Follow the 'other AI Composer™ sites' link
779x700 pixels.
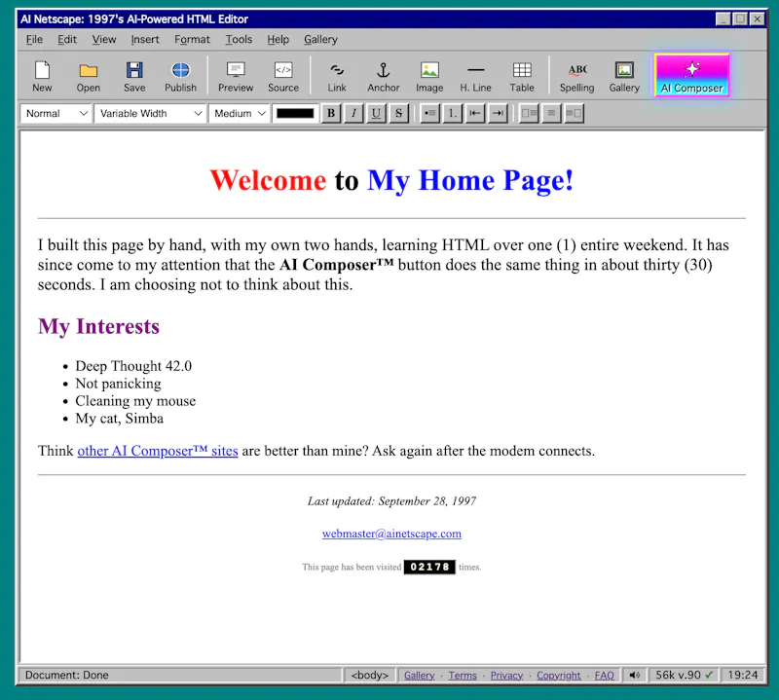(x=158, y=451)
